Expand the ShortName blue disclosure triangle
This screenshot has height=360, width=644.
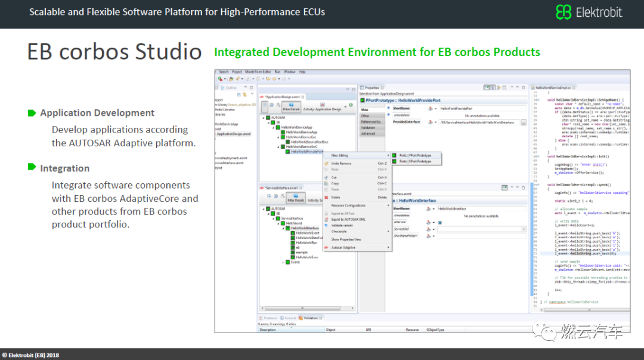coord(389,108)
